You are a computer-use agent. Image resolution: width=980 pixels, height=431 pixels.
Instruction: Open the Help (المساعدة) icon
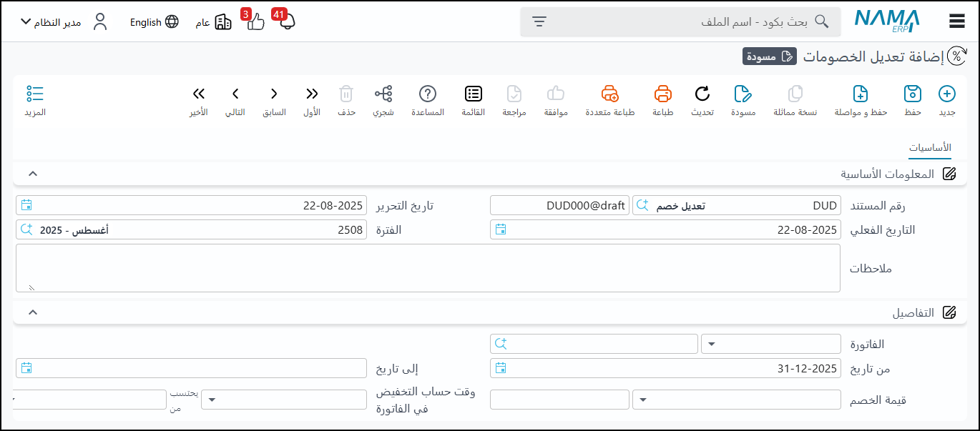click(428, 94)
